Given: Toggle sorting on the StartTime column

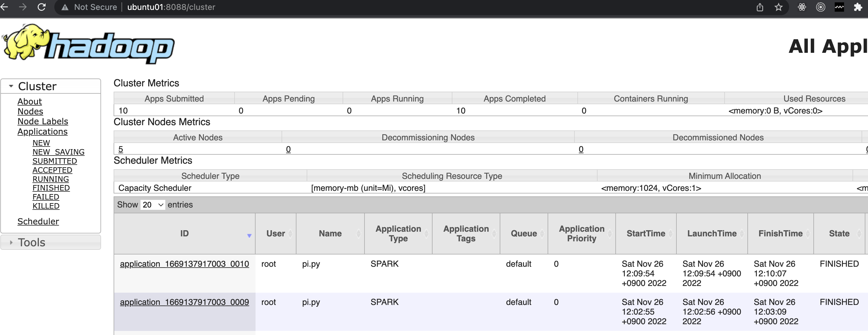Looking at the screenshot, I should [x=646, y=233].
